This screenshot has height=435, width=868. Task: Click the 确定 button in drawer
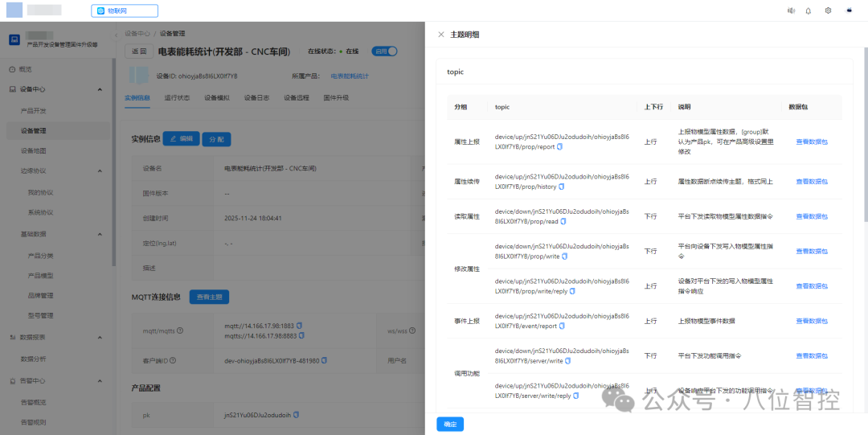(x=450, y=425)
